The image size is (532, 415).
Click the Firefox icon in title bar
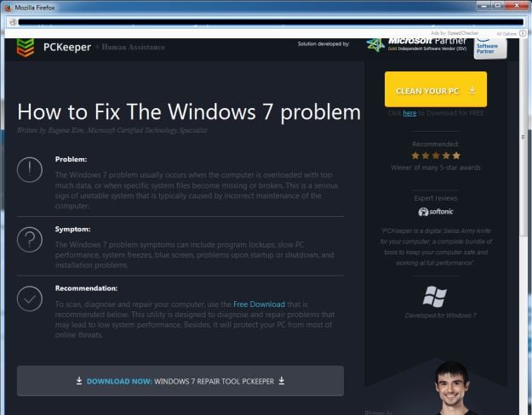(9, 7)
